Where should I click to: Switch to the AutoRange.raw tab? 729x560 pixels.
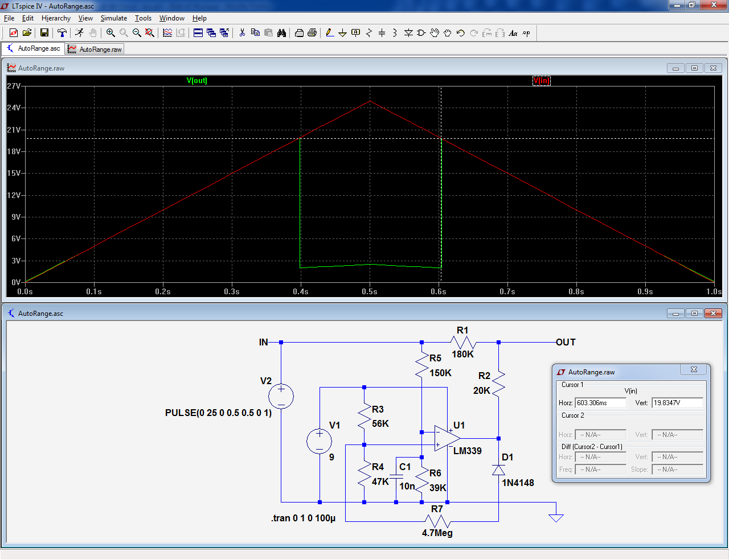(x=95, y=50)
